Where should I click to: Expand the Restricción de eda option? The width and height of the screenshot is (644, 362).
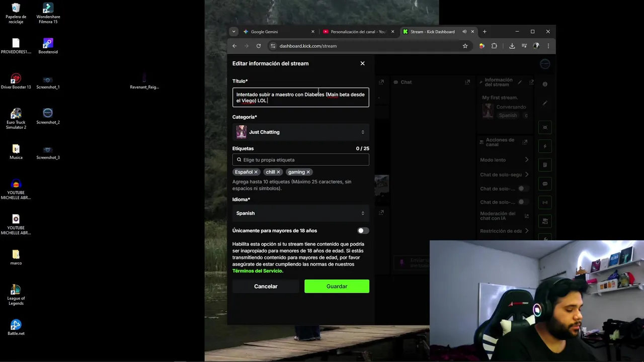click(x=505, y=231)
